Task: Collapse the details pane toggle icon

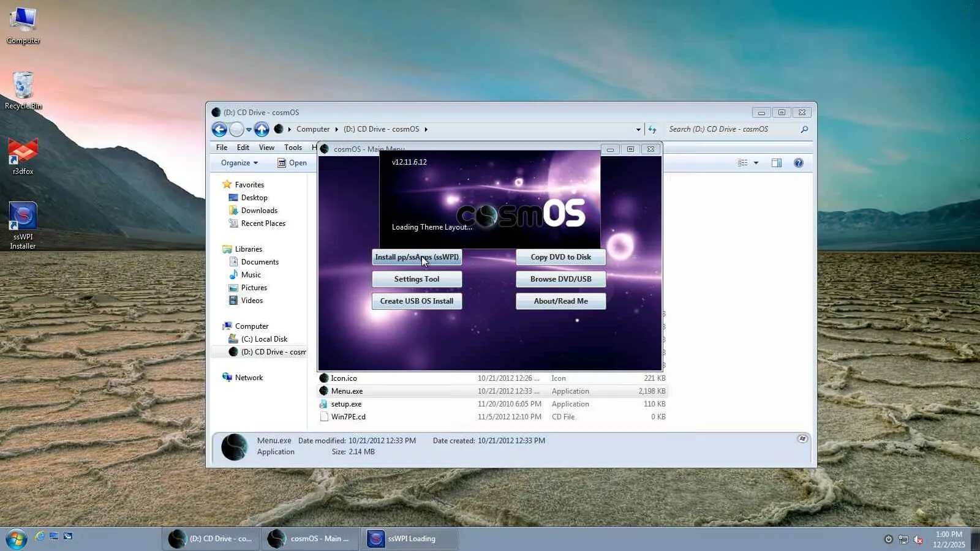Action: tap(802, 439)
